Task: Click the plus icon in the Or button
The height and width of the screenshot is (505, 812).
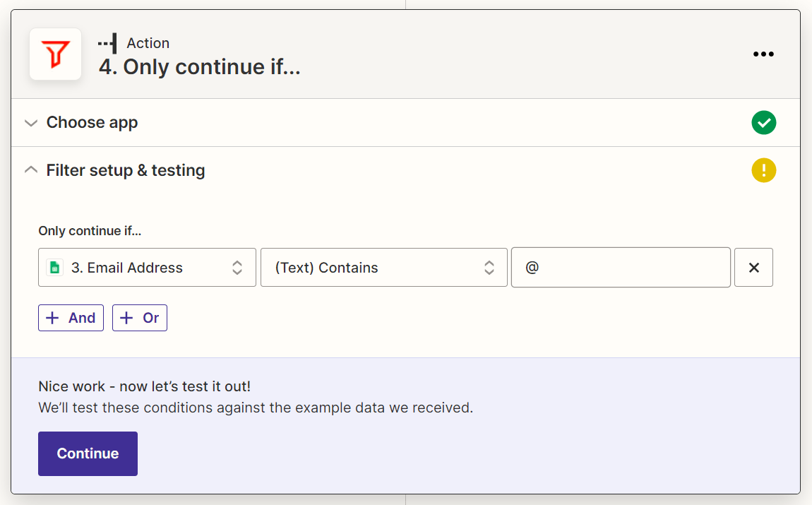Action: 127,317
